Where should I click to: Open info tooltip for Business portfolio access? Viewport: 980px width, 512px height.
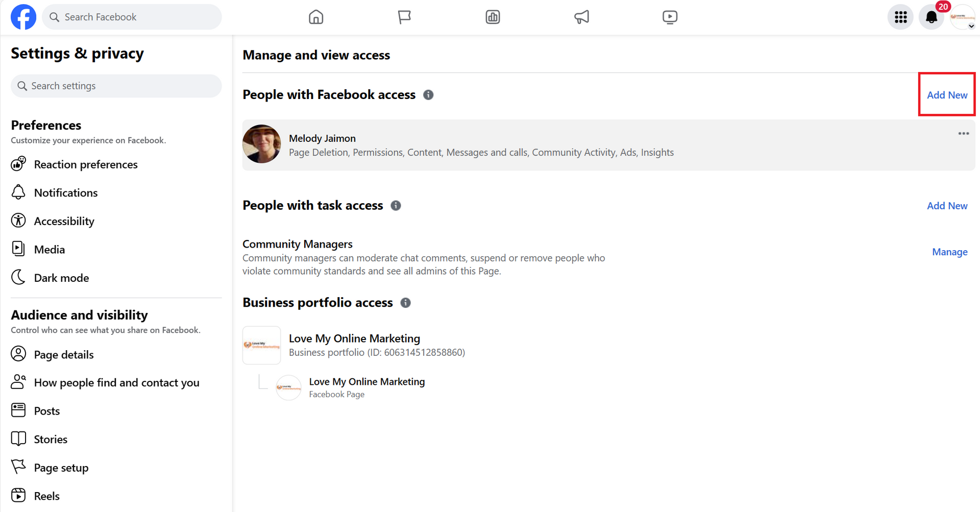click(x=405, y=302)
